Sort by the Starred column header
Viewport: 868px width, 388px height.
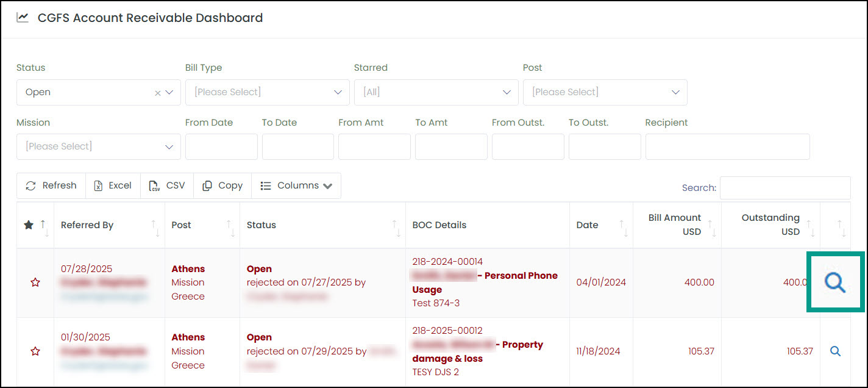click(35, 225)
